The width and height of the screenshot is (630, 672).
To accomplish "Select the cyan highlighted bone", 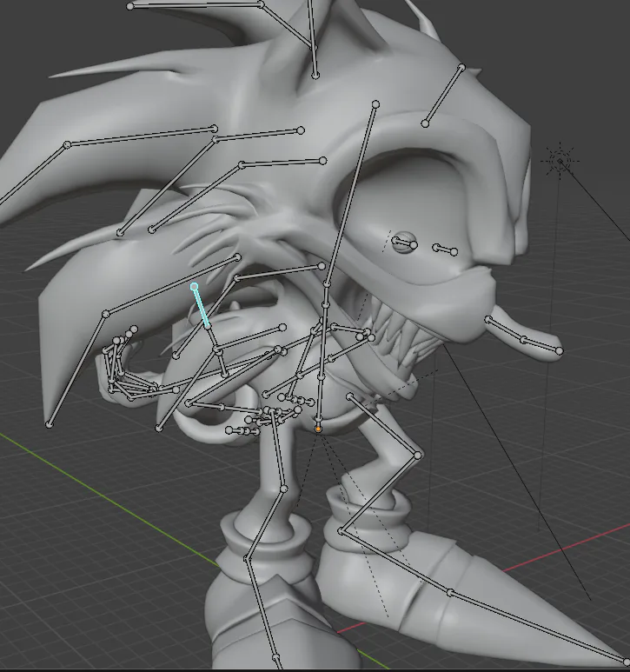I will 201,306.
